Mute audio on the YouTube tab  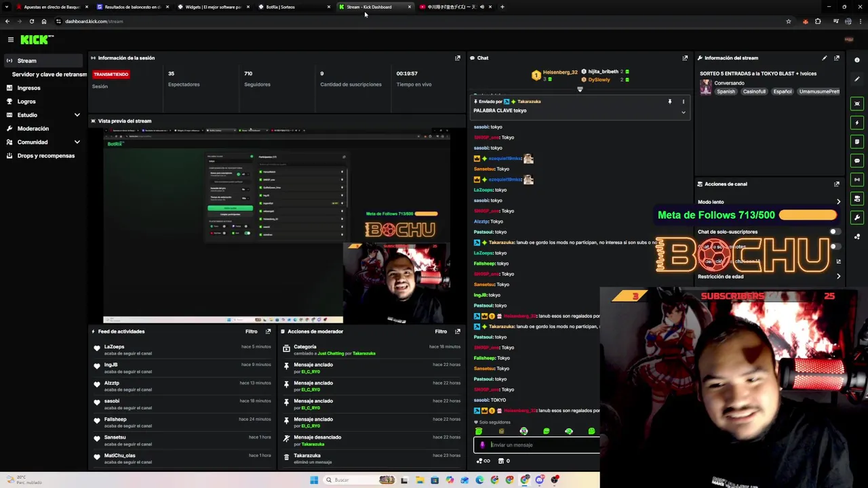pos(482,7)
